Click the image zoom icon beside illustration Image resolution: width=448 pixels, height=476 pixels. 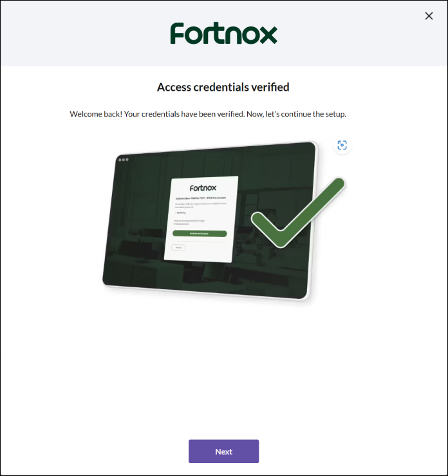tap(342, 145)
